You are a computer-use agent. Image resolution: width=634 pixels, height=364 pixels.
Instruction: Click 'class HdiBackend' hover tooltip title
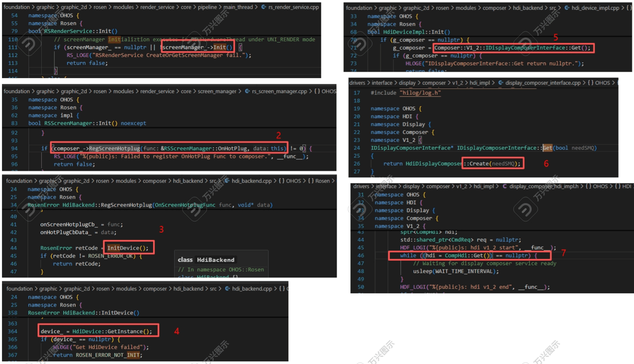pyautogui.click(x=206, y=260)
